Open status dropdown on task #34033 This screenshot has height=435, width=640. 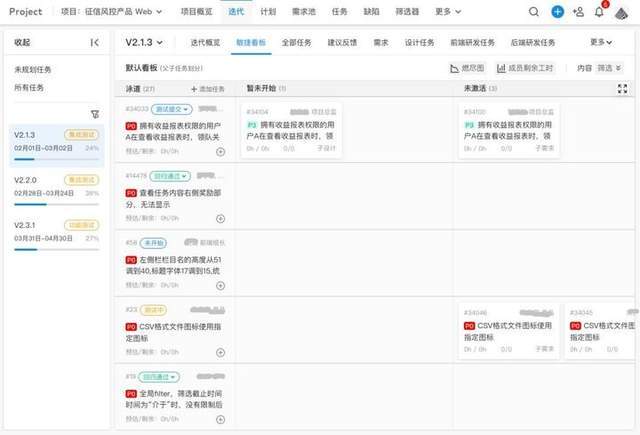coord(171,109)
